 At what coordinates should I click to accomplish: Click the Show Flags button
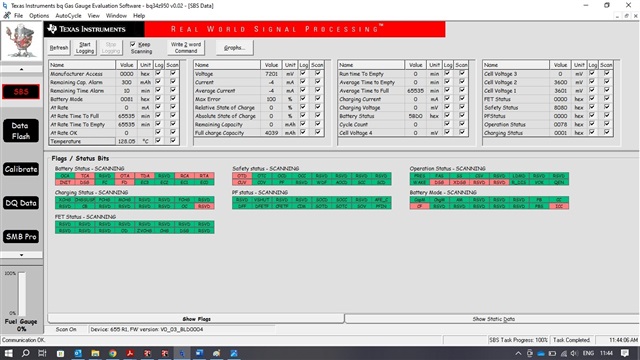pos(196,319)
